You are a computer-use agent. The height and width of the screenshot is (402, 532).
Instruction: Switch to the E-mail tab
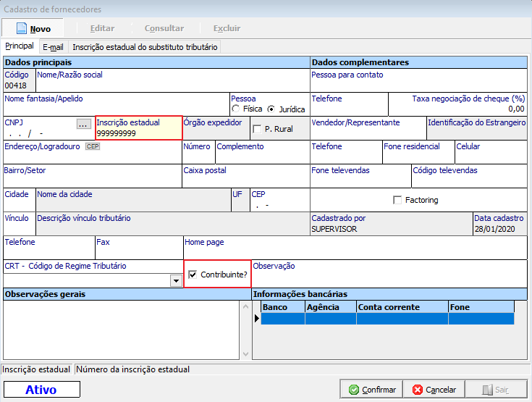point(53,47)
